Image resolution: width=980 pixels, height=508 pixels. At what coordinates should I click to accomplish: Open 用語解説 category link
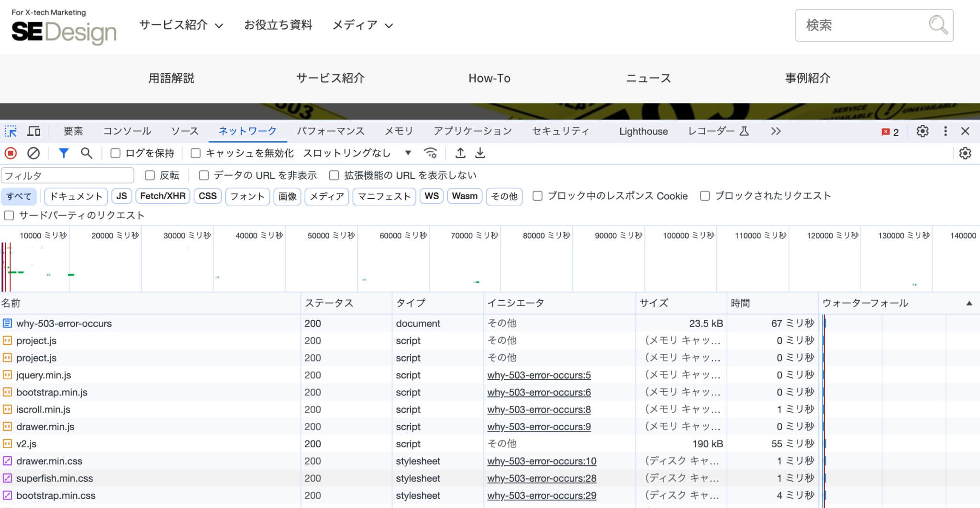[171, 78]
